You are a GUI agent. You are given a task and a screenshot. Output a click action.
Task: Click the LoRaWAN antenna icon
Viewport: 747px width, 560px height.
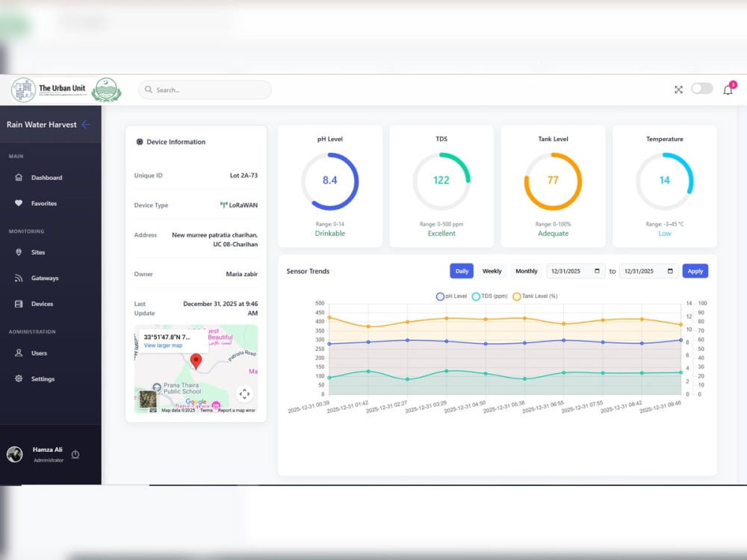223,205
